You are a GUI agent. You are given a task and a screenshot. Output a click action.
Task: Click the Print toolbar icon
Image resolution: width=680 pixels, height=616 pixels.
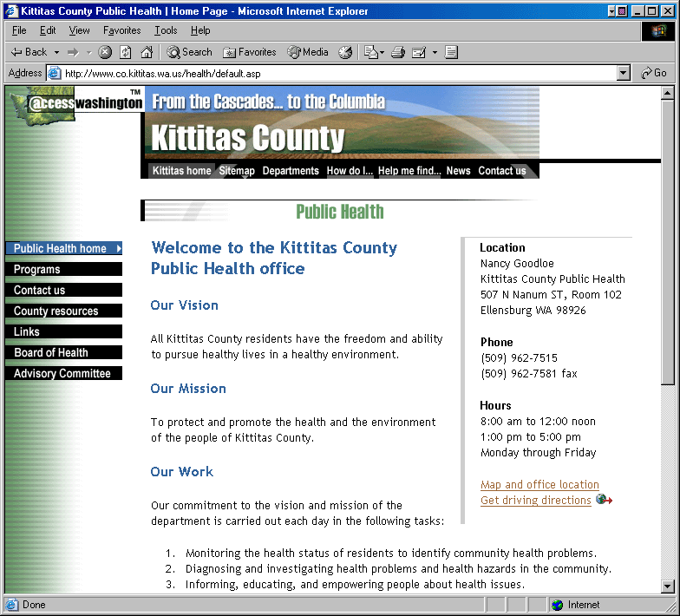(398, 52)
